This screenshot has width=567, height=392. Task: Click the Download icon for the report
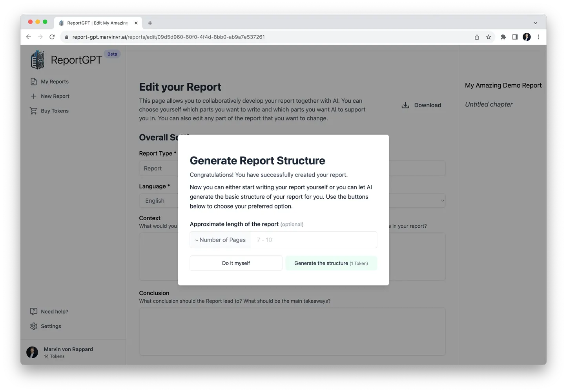tap(405, 105)
